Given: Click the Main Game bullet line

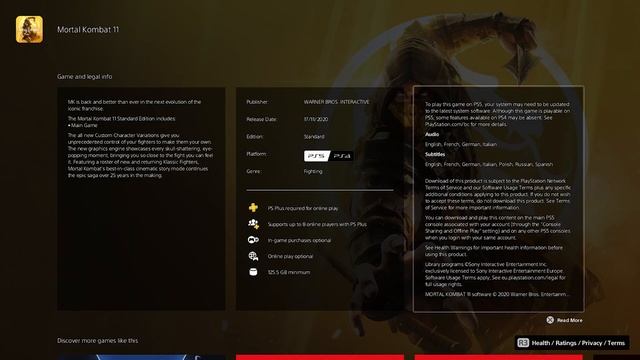Looking at the screenshot, I should coord(83,125).
